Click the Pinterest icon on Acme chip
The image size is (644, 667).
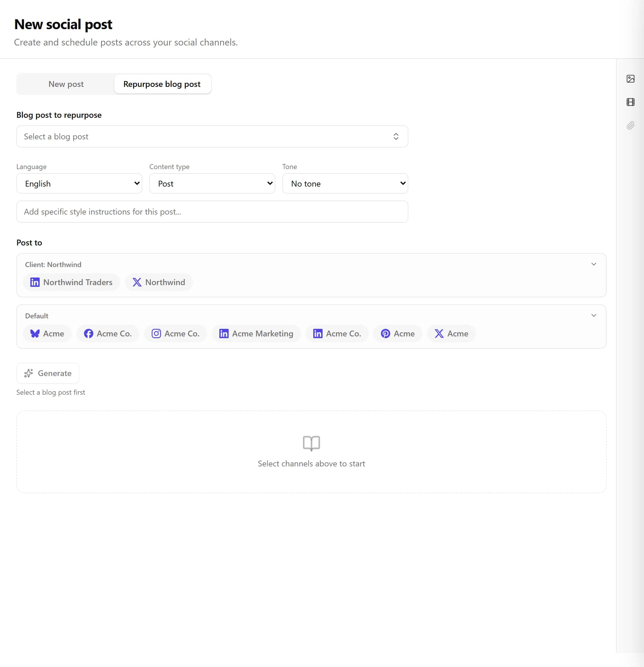coord(386,333)
